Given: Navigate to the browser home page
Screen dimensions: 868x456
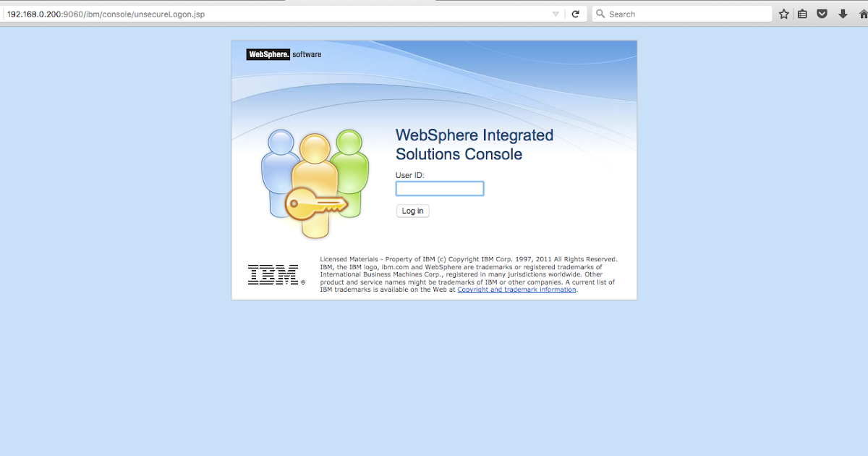Looking at the screenshot, I should tap(862, 13).
